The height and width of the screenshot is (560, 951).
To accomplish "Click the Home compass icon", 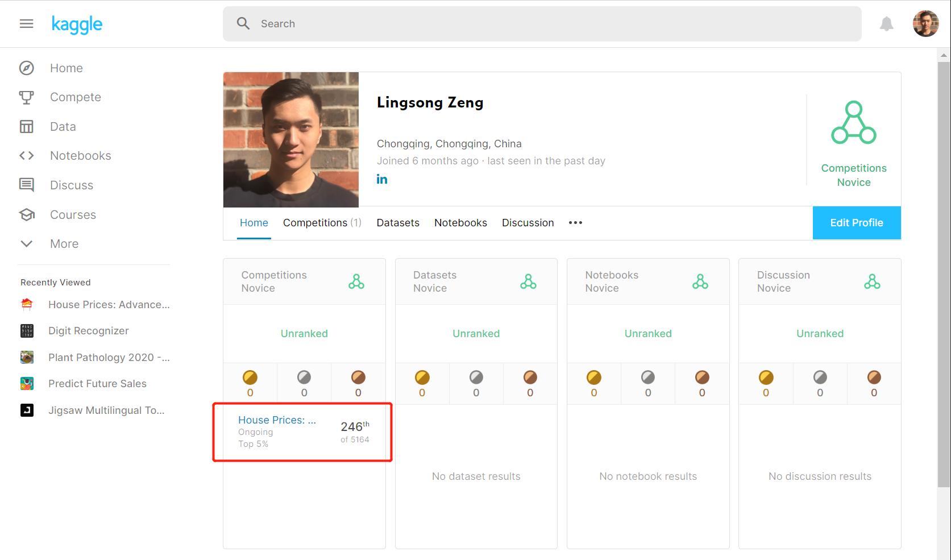I will 27,68.
